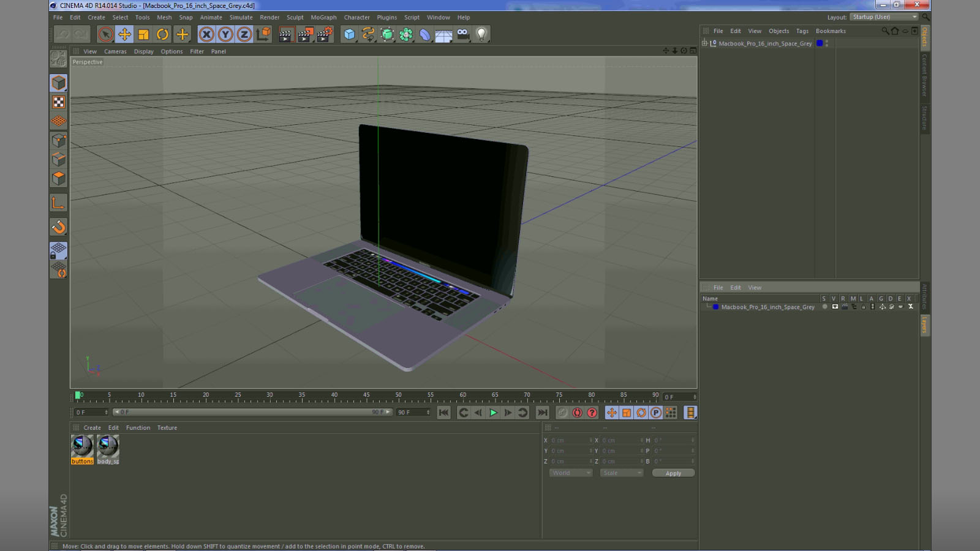Image resolution: width=980 pixels, height=551 pixels.
Task: Toggle snapping magnet icon
Action: pos(59,227)
